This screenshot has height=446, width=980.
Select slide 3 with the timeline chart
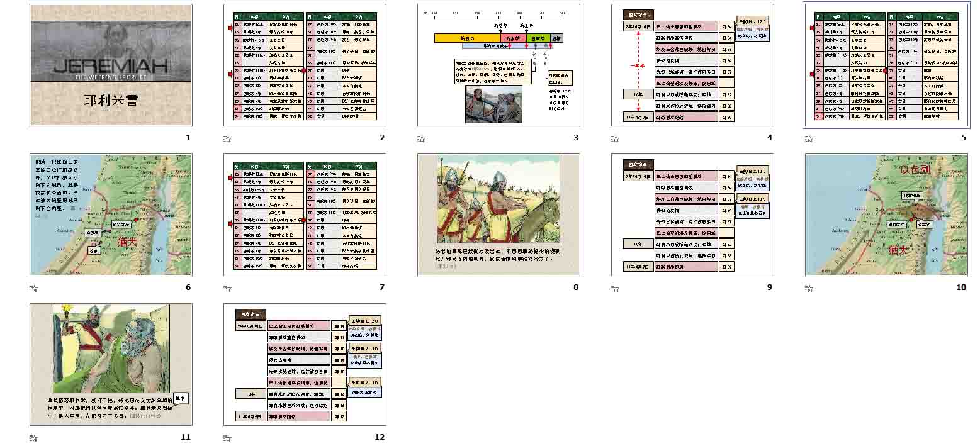click(x=498, y=65)
